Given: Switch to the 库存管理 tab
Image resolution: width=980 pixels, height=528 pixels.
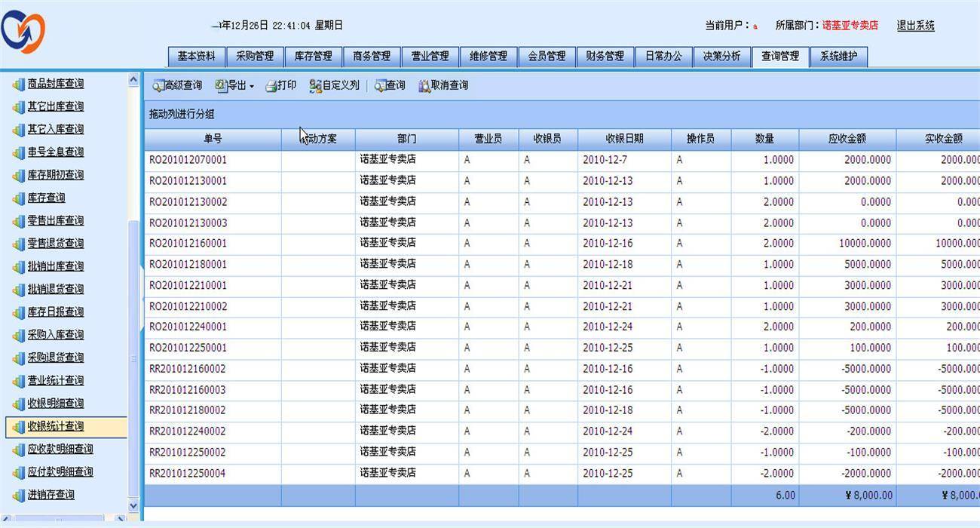Looking at the screenshot, I should (313, 57).
